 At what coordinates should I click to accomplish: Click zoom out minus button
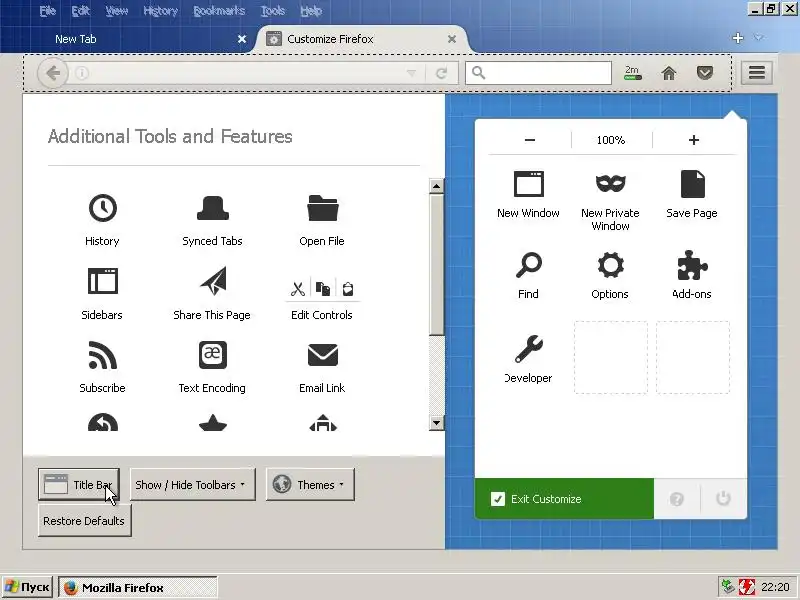pos(530,140)
